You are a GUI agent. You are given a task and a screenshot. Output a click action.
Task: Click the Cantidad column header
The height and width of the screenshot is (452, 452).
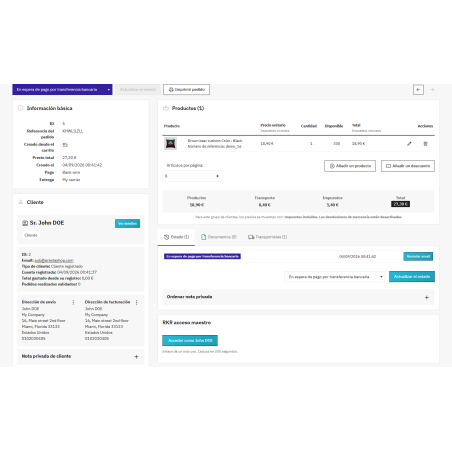pyautogui.click(x=309, y=126)
